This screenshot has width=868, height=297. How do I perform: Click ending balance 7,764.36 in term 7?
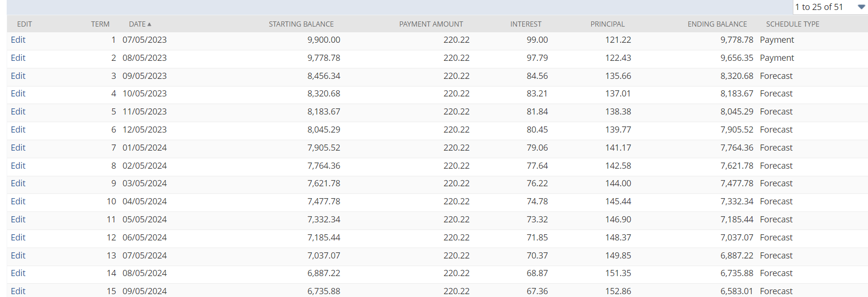tap(737, 148)
